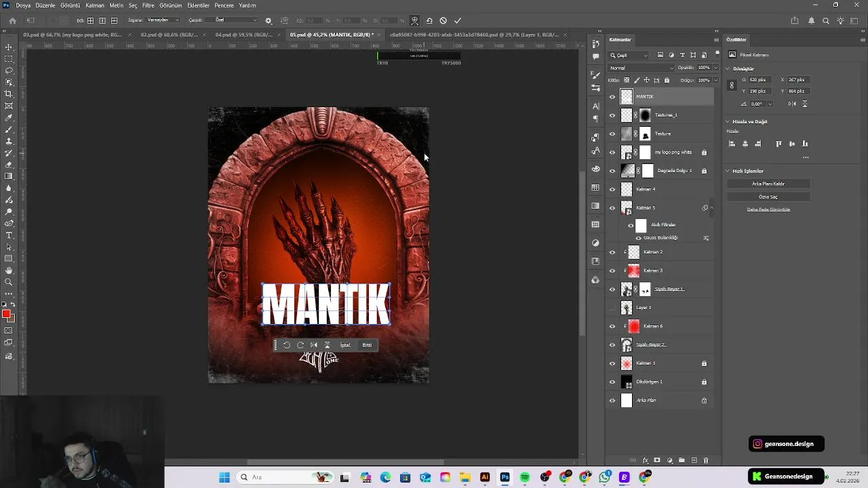
Task: Cancel the transform in options bar
Action: (x=443, y=20)
